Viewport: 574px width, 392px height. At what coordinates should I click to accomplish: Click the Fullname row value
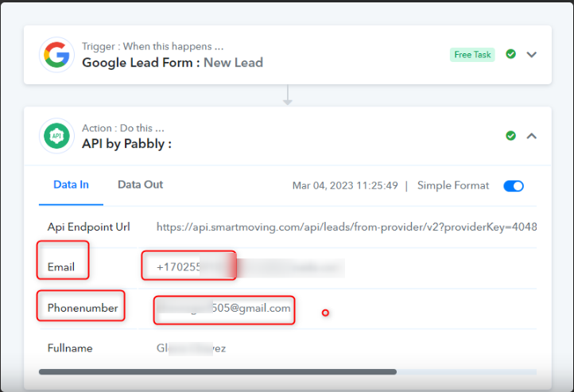point(191,348)
